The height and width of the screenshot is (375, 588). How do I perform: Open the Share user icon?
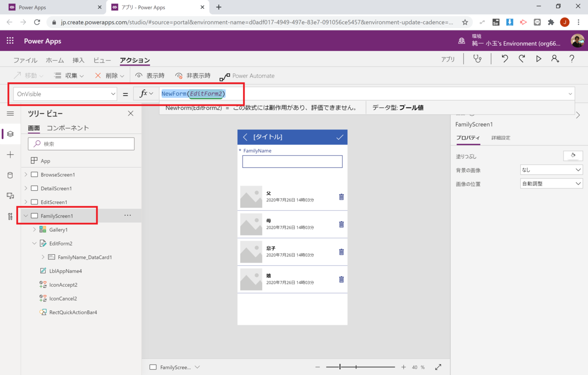point(555,59)
